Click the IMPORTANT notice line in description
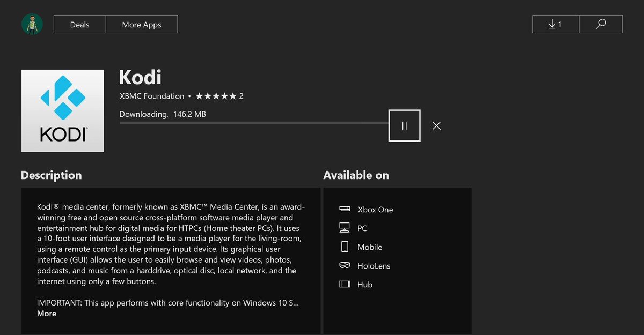The image size is (644, 335). pos(168,303)
